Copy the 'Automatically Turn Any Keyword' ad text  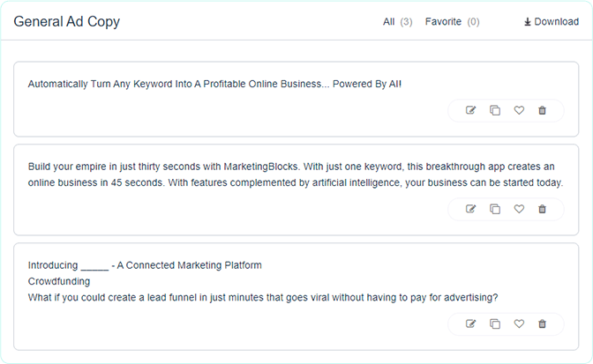(495, 110)
